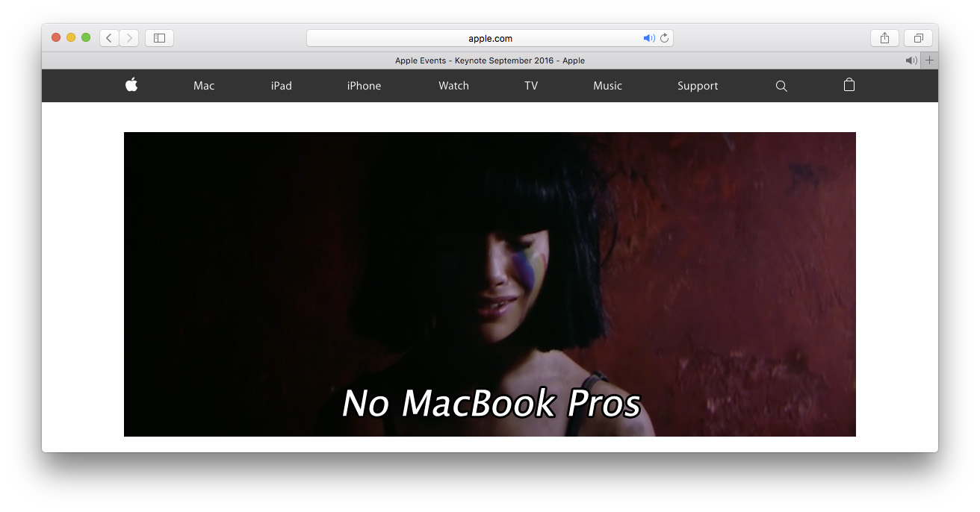Screen dimensions: 980x512
Task: Open site search magnifier
Action: click(x=781, y=86)
